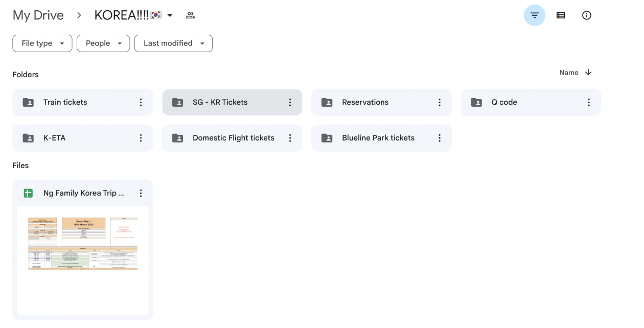Switch to list layout view
This screenshot has height=328, width=644.
tap(561, 15)
